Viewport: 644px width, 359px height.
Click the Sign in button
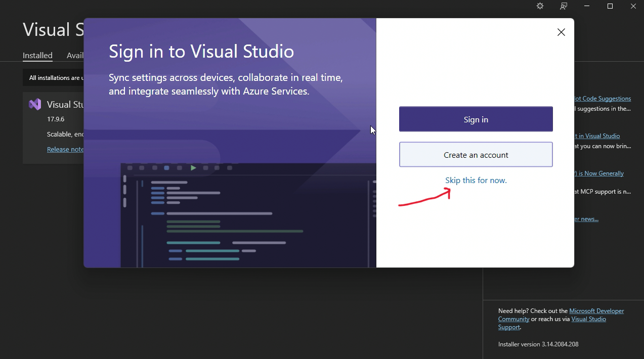click(x=476, y=119)
